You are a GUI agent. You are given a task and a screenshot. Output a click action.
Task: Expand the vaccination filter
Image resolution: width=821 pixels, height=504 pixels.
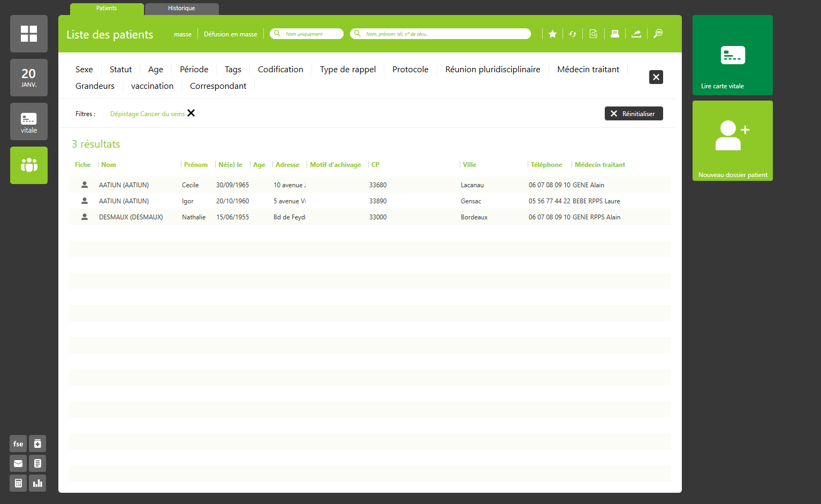click(x=152, y=86)
